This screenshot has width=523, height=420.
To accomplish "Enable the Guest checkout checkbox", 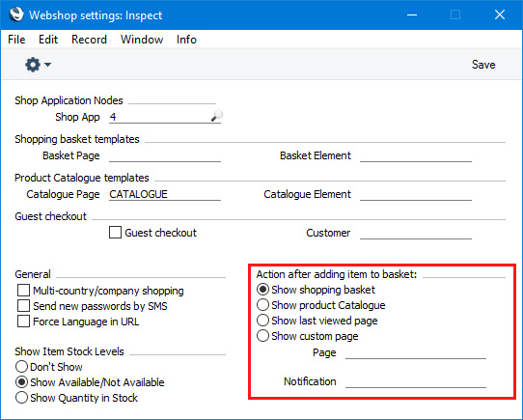I will (x=115, y=233).
